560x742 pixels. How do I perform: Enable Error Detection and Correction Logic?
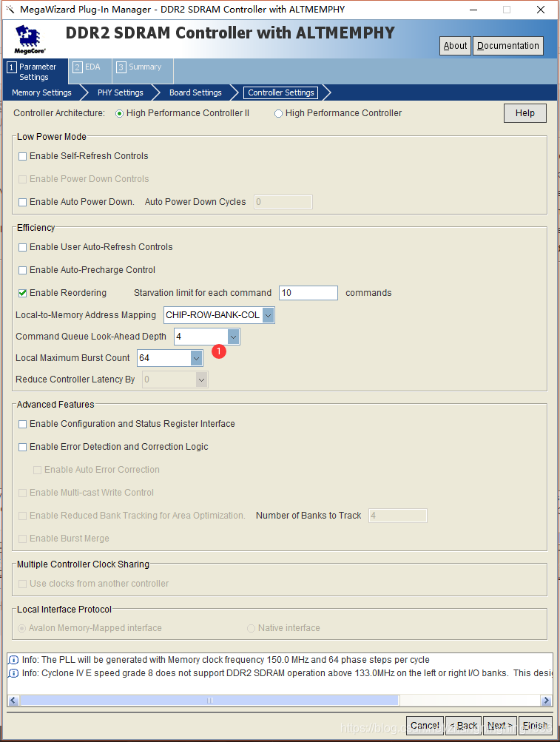pos(22,447)
